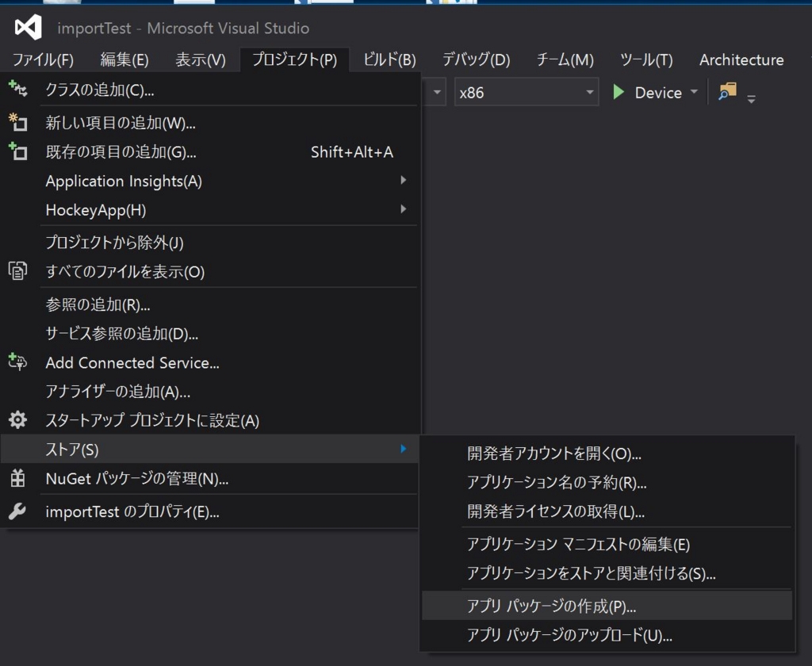Open the 編集(E) menu
Viewport: 812px width, 666px height.
[x=124, y=59]
